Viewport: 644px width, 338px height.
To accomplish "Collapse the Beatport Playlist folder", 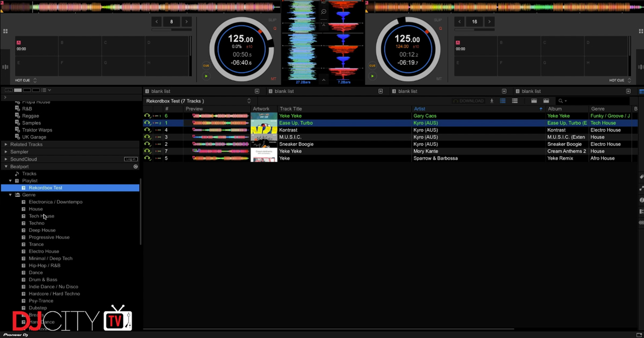I will [10, 181].
